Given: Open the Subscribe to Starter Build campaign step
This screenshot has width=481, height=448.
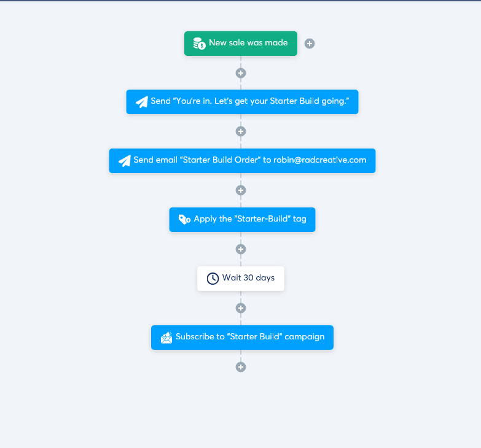Looking at the screenshot, I should 242,338.
